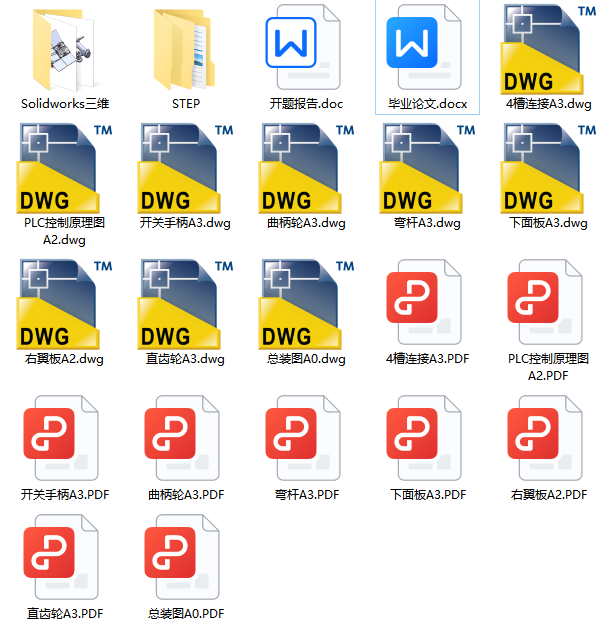
Task: Select the 开关手柄A3.dwg file icon
Action: coord(185,168)
